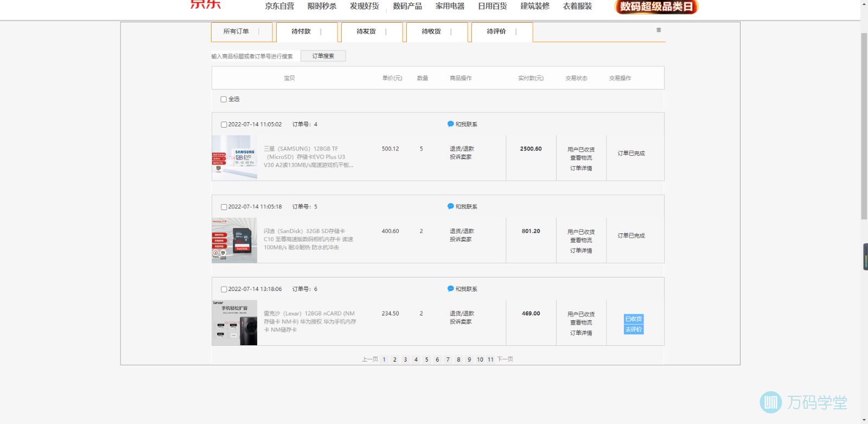Click 查看物流 for Lexar order
Viewport: 868px width, 424px height.
(x=581, y=322)
